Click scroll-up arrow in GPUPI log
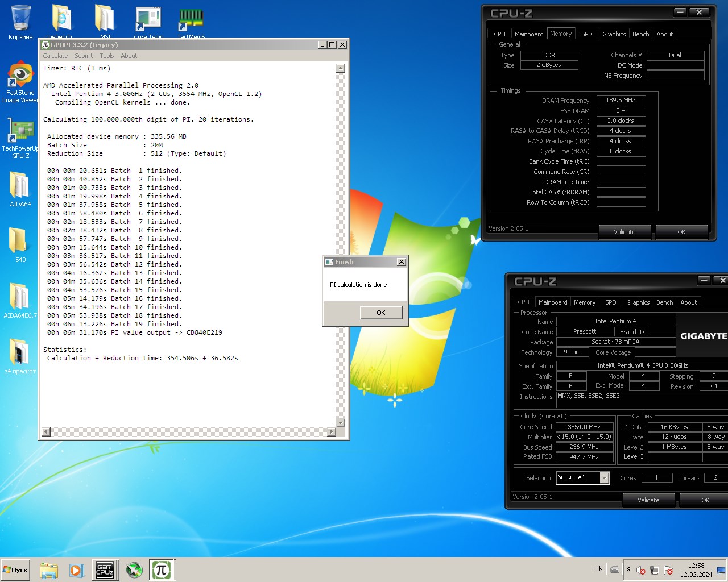 tap(341, 68)
